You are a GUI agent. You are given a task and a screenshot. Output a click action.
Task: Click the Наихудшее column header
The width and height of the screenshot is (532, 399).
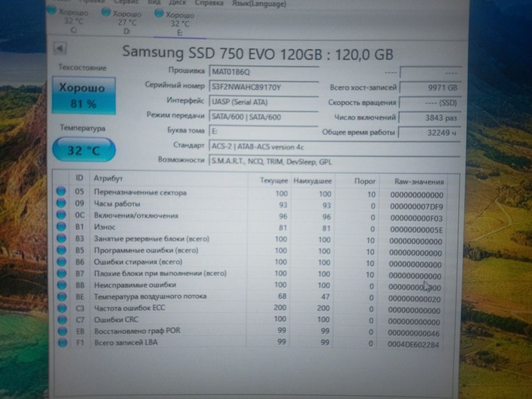pos(312,181)
